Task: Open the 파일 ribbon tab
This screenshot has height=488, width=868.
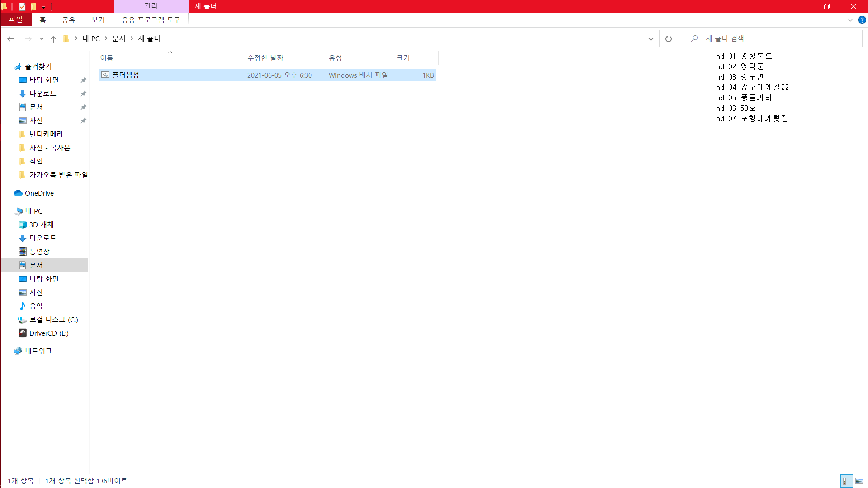Action: [16, 19]
